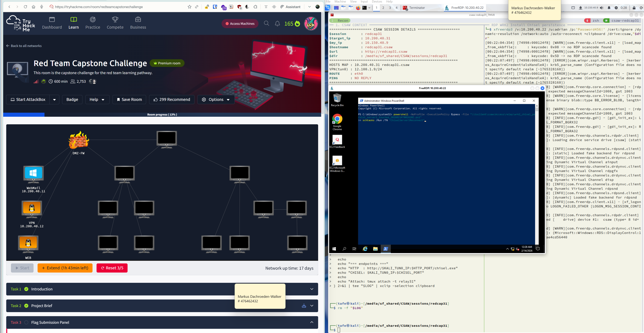This screenshot has width=644, height=333.
Task: Click the notifications bell icon
Action: click(277, 24)
